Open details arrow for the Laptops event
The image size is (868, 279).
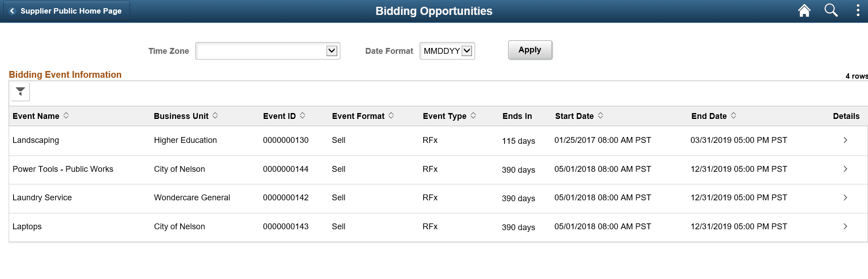click(x=845, y=226)
